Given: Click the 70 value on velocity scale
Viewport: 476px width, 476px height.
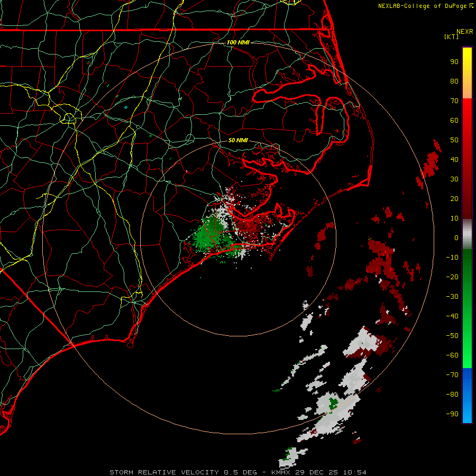Looking at the screenshot, I should coord(454,101).
